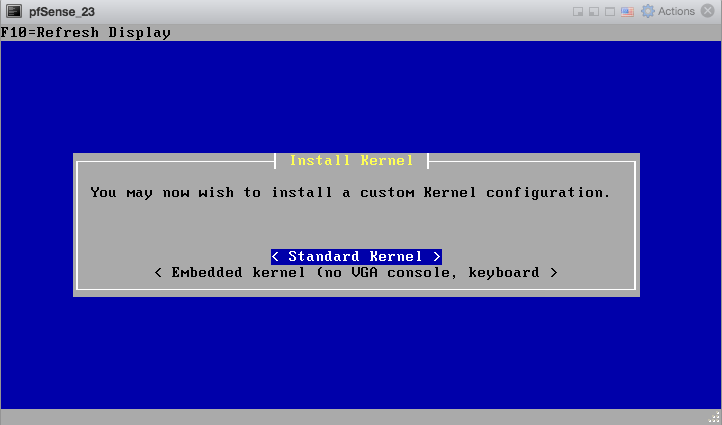This screenshot has width=722, height=425.
Task: Click the pfSense_23 window title
Action: [62, 11]
